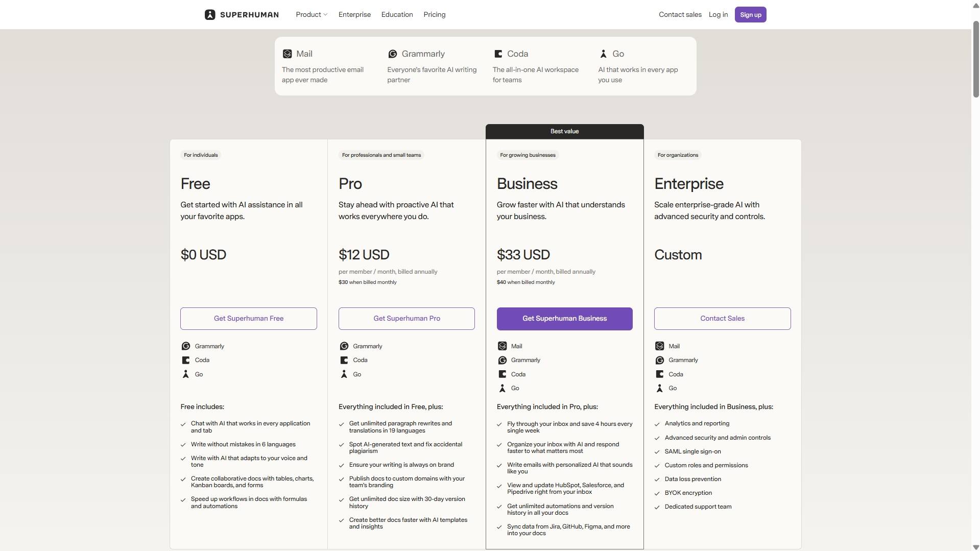Image resolution: width=980 pixels, height=551 pixels.
Task: Click the Contact Sales plan button
Action: point(722,319)
